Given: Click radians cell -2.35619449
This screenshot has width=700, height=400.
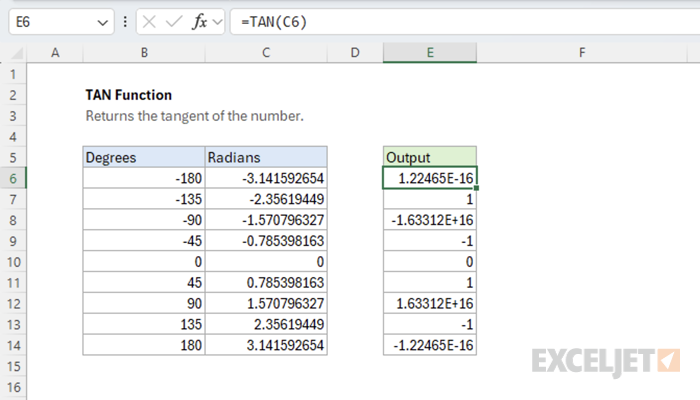Looking at the screenshot, I should pyautogui.click(x=266, y=199).
